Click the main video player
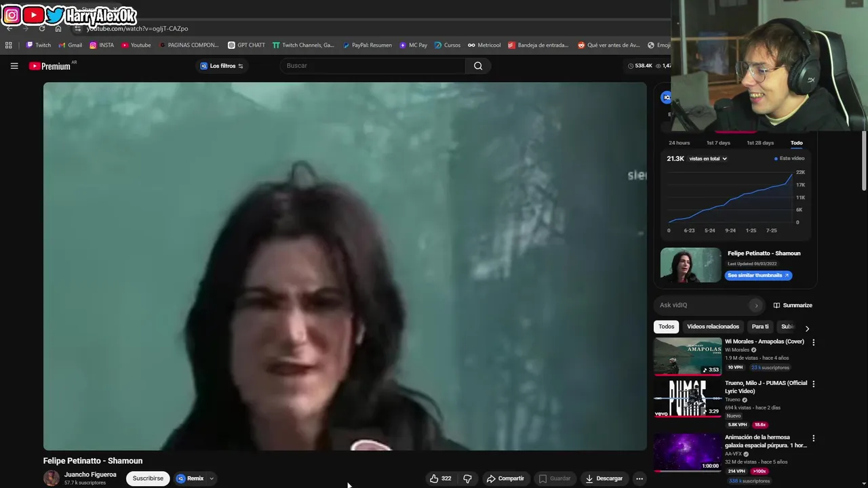 (345, 266)
